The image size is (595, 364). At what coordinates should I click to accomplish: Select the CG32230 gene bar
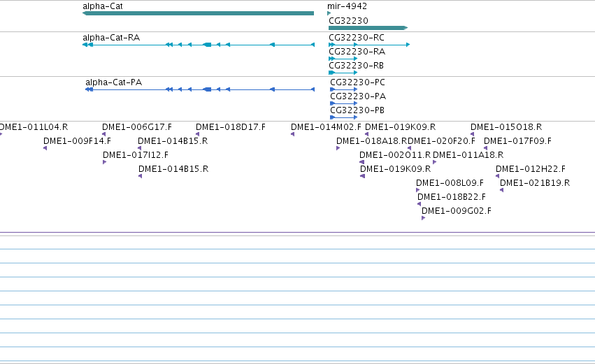(x=368, y=28)
